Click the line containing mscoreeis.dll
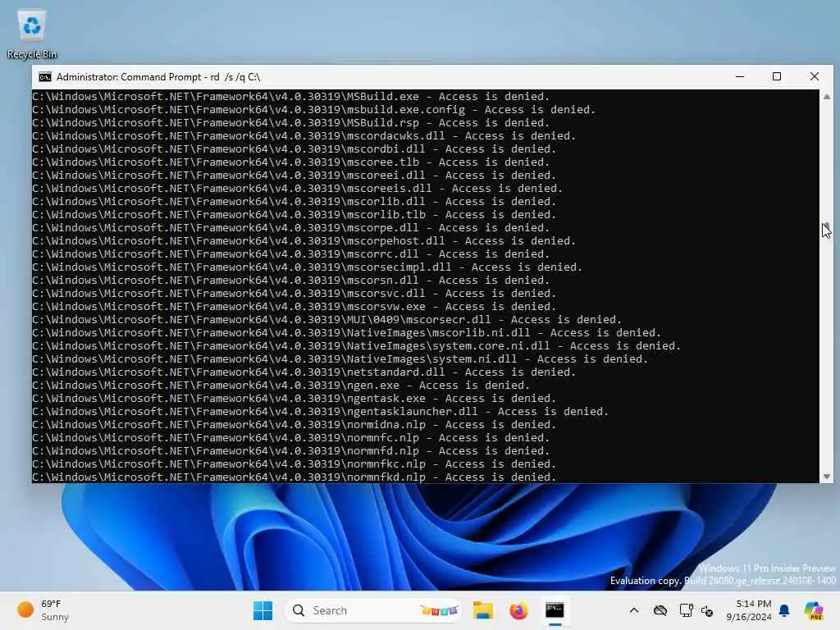The width and height of the screenshot is (840, 630). click(297, 189)
